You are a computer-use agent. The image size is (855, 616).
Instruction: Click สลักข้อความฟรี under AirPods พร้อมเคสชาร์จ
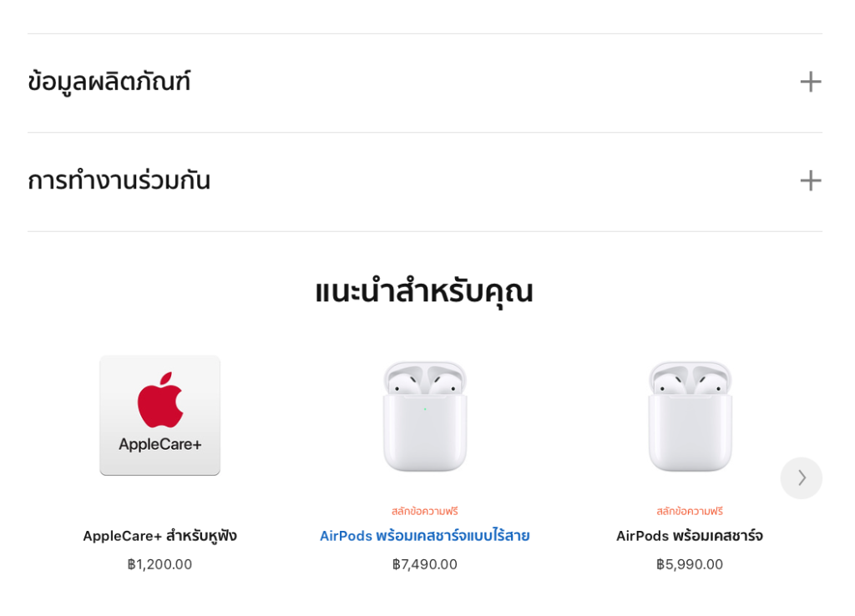point(690,510)
